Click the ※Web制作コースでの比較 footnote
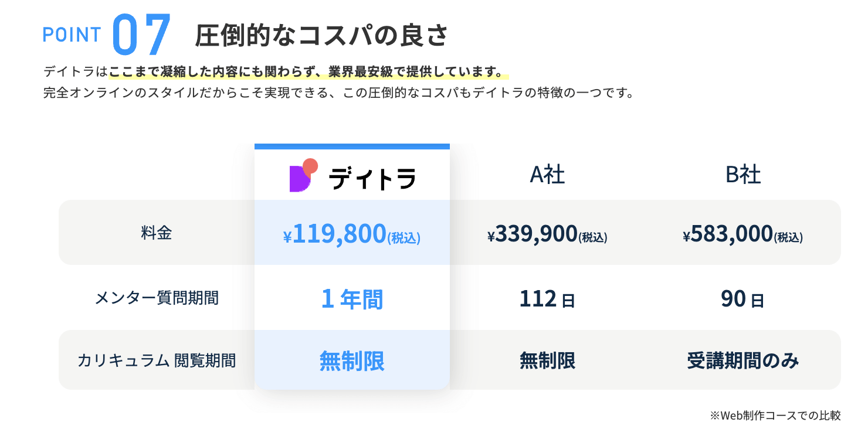 tap(775, 415)
